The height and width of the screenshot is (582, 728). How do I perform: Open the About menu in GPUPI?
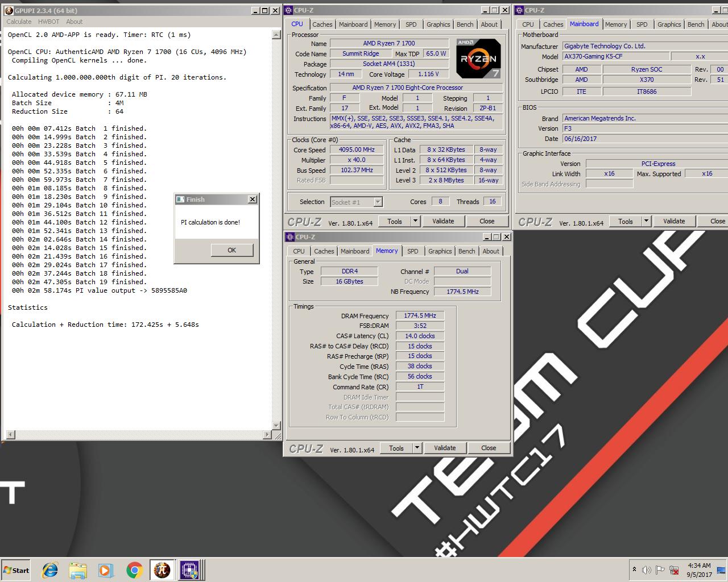tap(74, 22)
